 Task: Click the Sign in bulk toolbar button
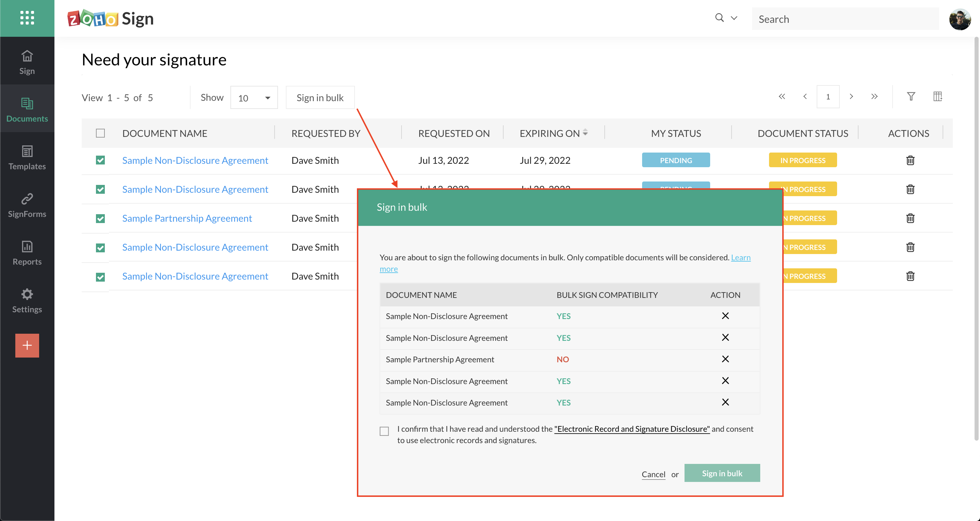point(320,98)
